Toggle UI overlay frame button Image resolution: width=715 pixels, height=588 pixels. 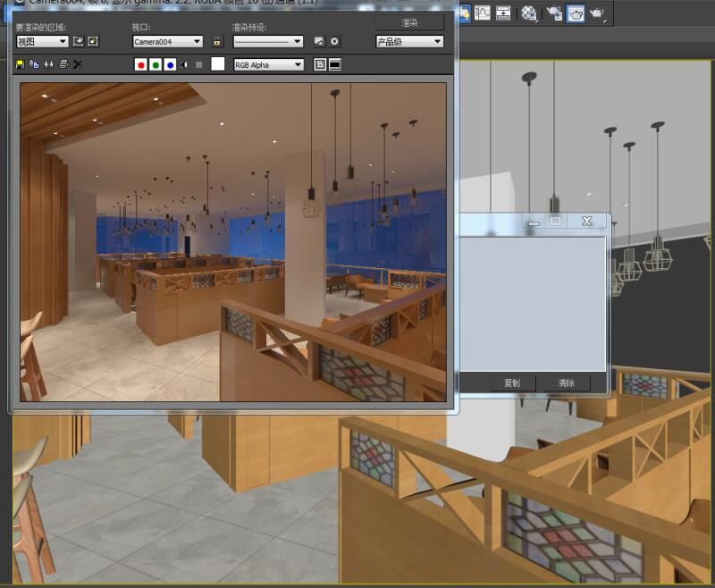pos(320,64)
